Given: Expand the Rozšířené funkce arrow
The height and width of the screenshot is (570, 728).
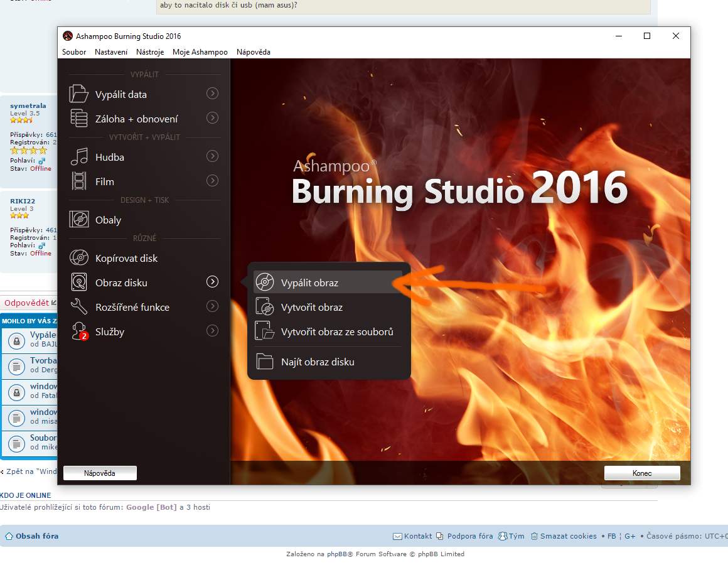Looking at the screenshot, I should (x=212, y=306).
